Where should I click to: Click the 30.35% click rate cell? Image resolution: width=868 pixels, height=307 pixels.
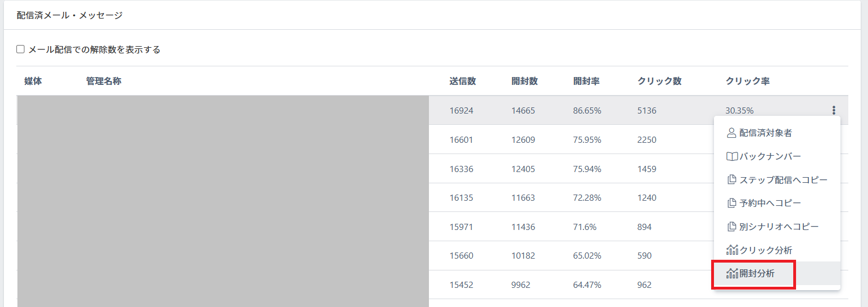tap(739, 110)
